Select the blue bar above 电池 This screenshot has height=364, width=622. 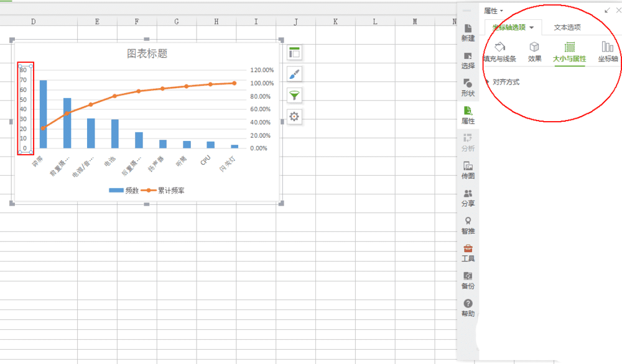(114, 134)
